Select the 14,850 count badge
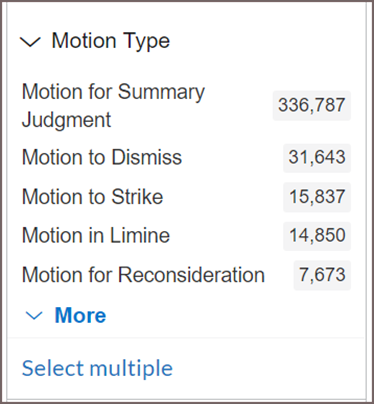Viewport: 374px width, 404px height. click(x=317, y=236)
